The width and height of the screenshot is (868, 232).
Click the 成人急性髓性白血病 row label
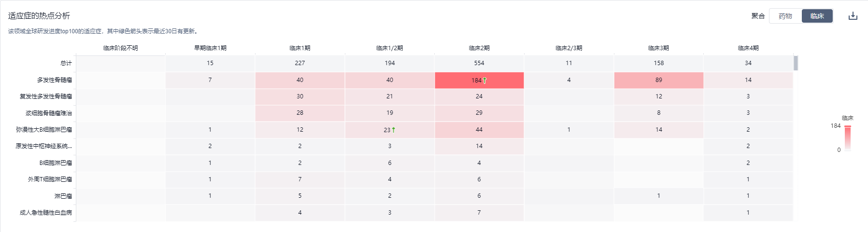pyautogui.click(x=46, y=213)
